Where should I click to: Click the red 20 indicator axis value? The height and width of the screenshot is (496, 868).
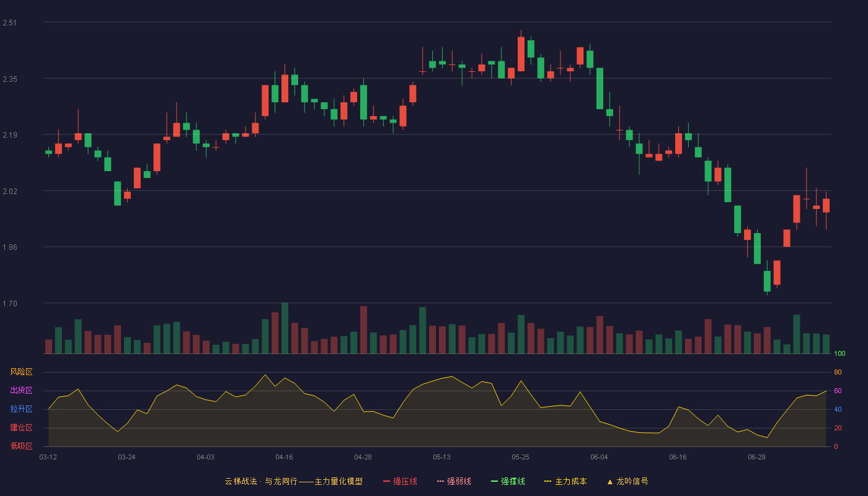coord(838,428)
